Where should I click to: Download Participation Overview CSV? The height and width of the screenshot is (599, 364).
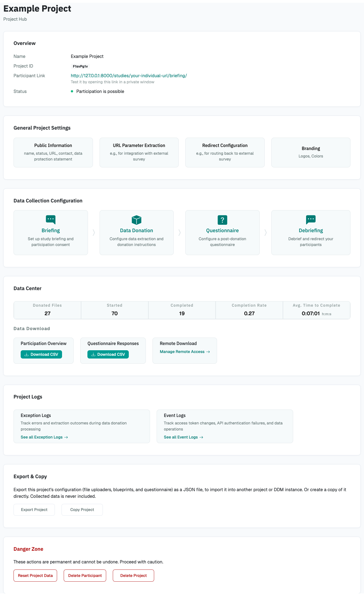[x=41, y=354]
